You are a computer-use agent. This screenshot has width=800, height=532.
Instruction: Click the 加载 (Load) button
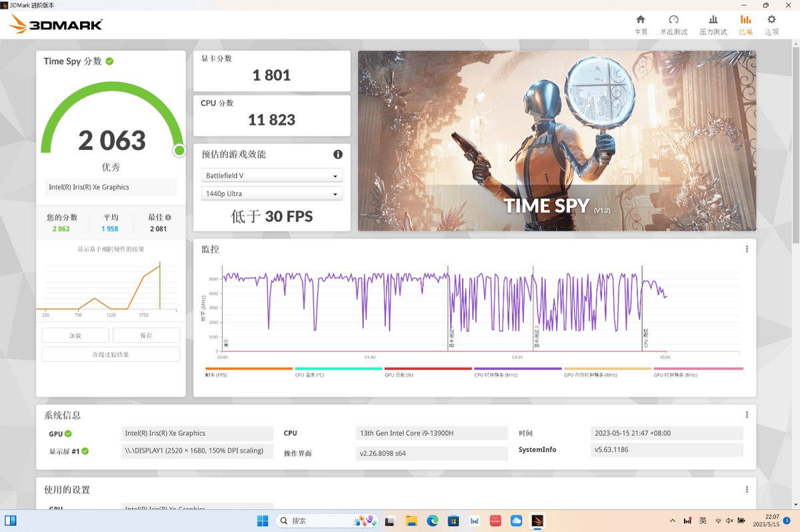75,335
